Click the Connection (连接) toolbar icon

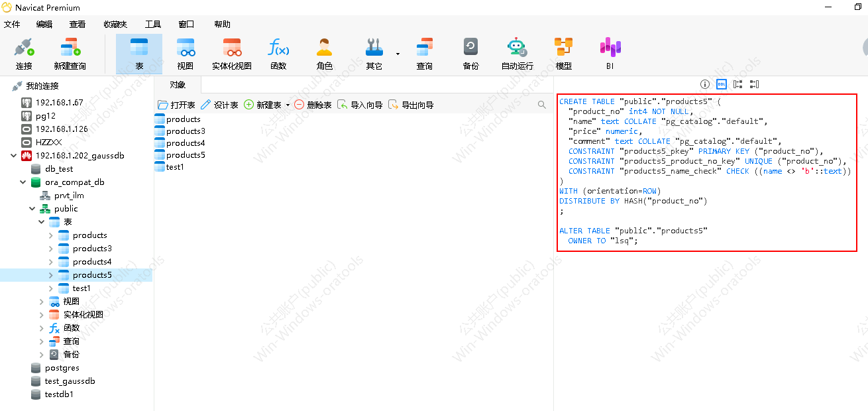click(x=24, y=54)
